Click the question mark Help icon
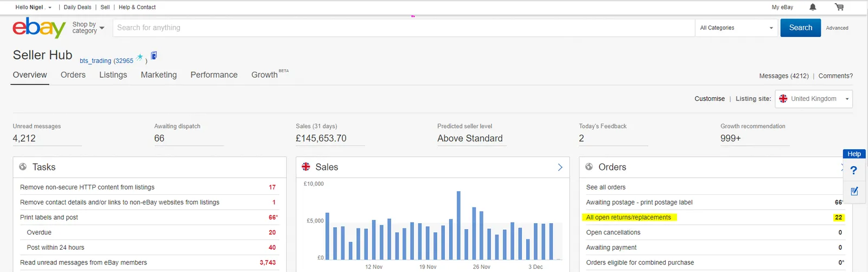Image resolution: width=868 pixels, height=272 pixels. 854,170
